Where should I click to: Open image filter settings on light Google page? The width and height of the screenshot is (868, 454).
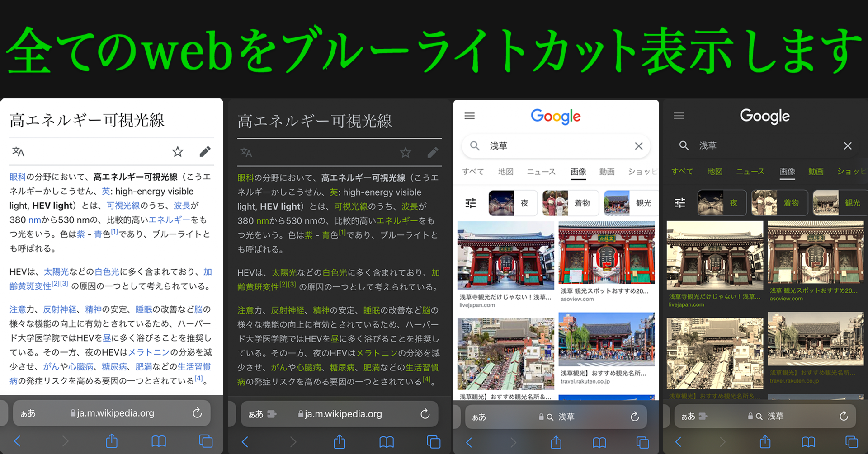pos(471,203)
